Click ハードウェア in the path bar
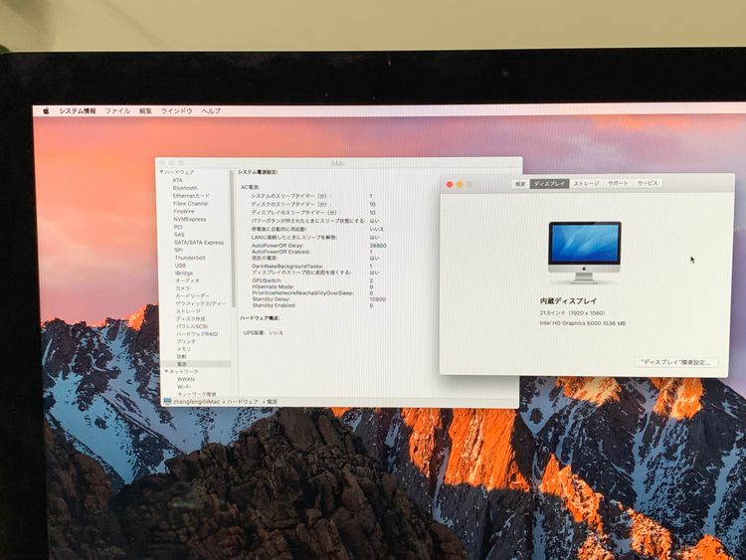The width and height of the screenshot is (746, 560). pyautogui.click(x=242, y=402)
